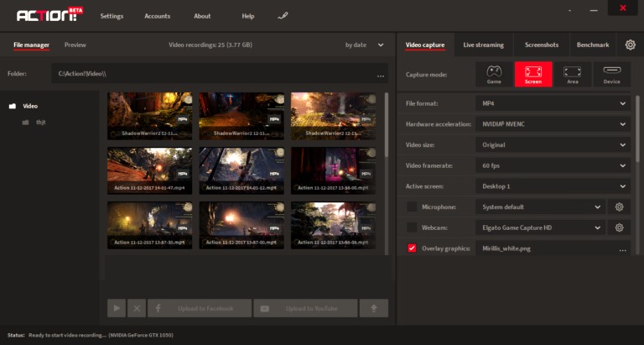This screenshot has width=644, height=345.
Task: Click the Folder path input field
Action: [x=220, y=74]
